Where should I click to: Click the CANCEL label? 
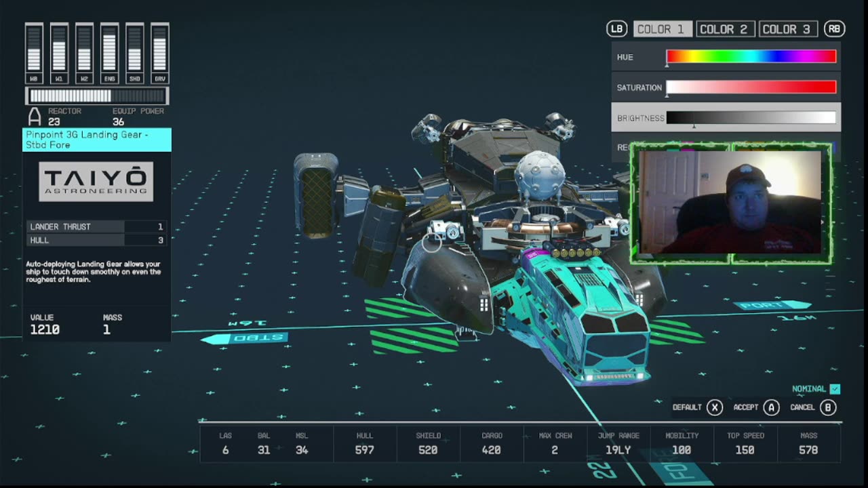tap(802, 407)
